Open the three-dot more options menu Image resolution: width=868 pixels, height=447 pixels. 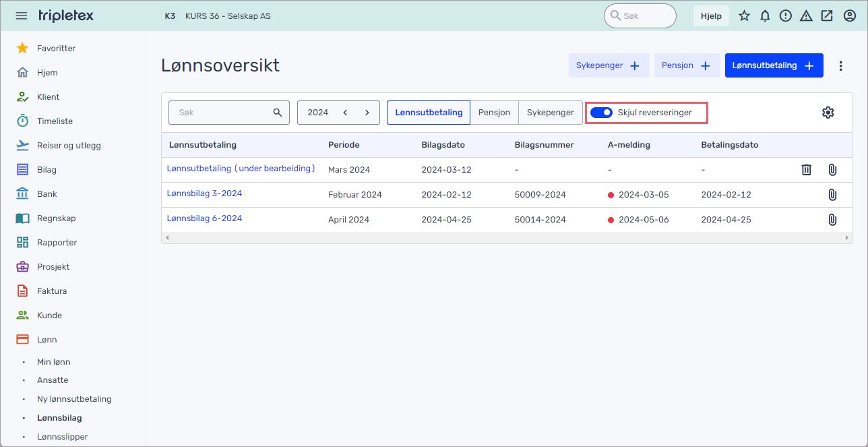[840, 66]
